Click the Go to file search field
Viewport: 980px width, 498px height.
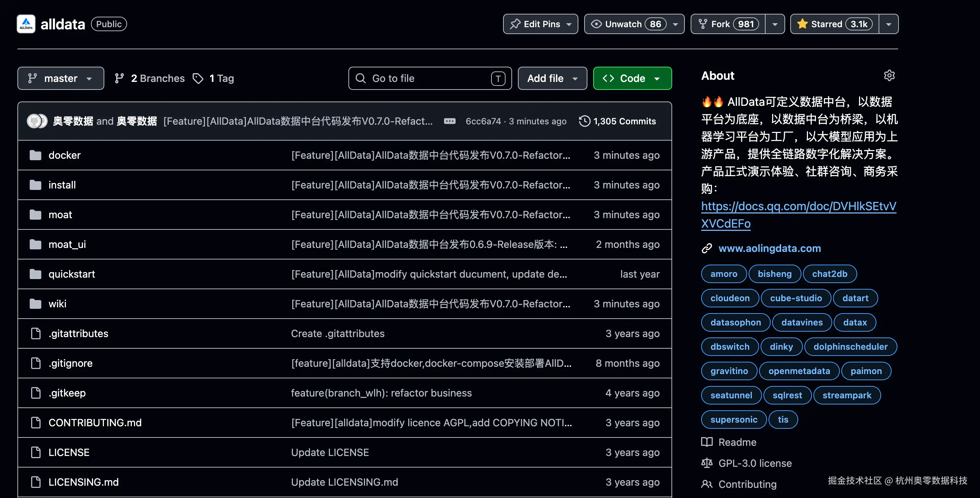click(x=430, y=78)
